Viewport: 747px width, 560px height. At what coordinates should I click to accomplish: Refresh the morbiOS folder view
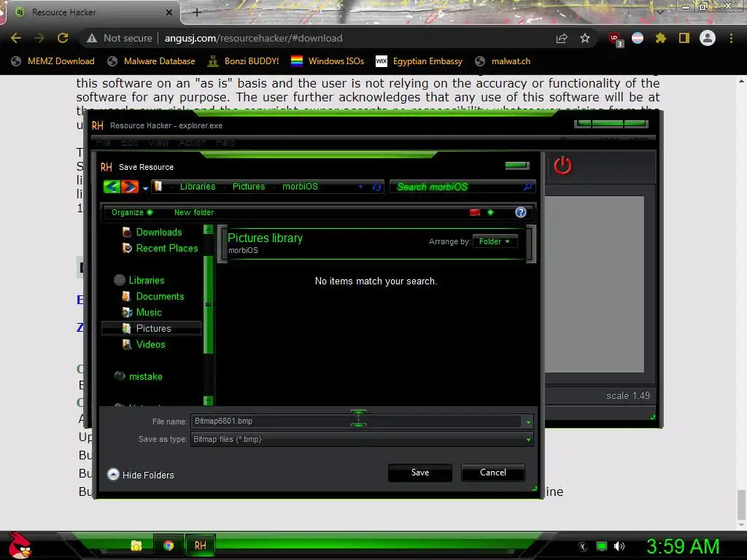376,187
